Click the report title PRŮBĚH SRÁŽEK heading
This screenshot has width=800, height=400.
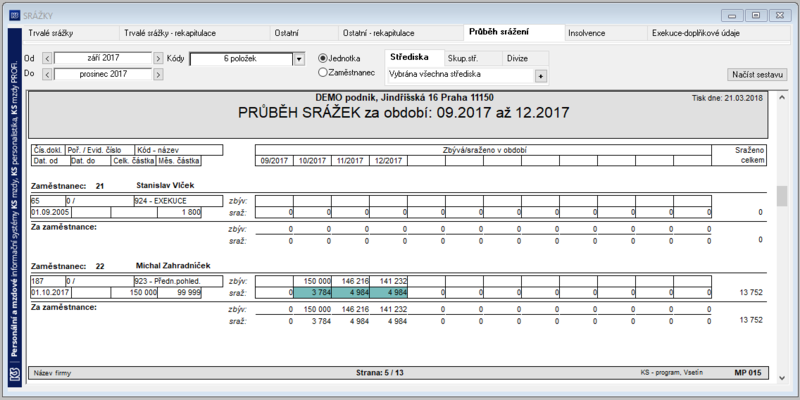[x=403, y=113]
